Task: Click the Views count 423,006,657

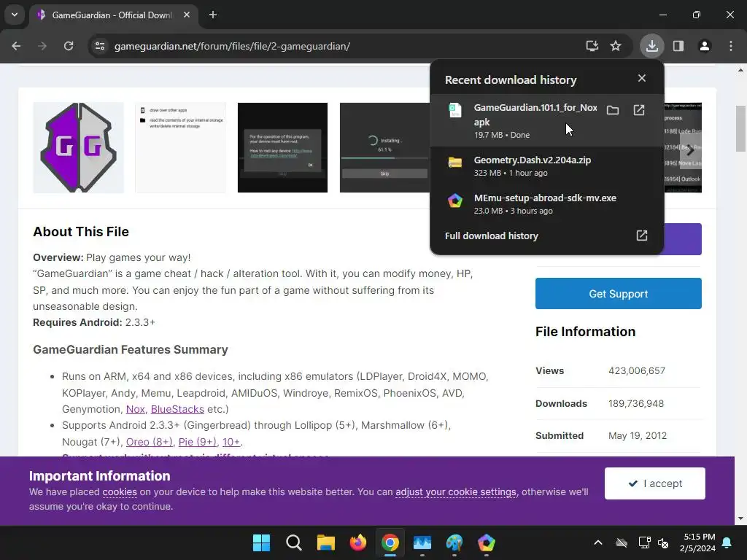Action: [x=636, y=370]
